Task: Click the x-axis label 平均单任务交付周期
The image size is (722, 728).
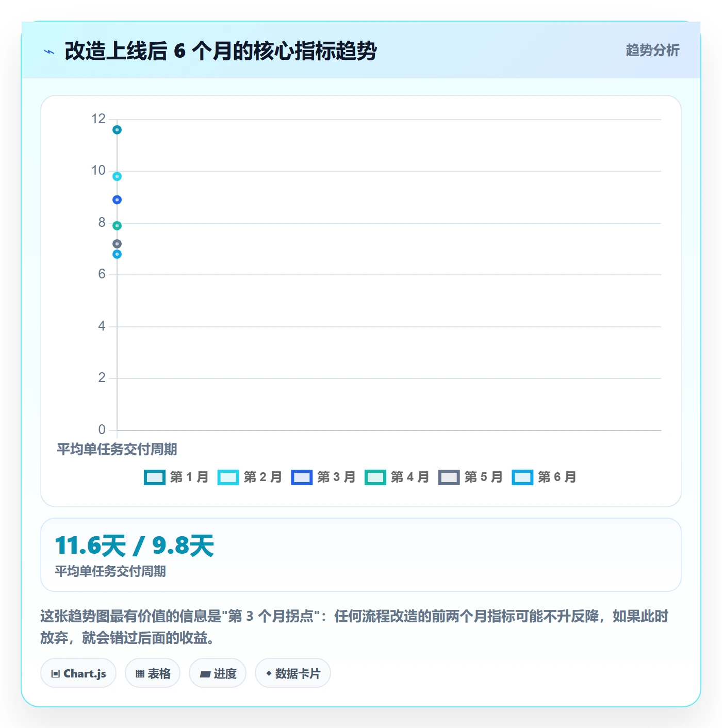Action: tap(117, 450)
